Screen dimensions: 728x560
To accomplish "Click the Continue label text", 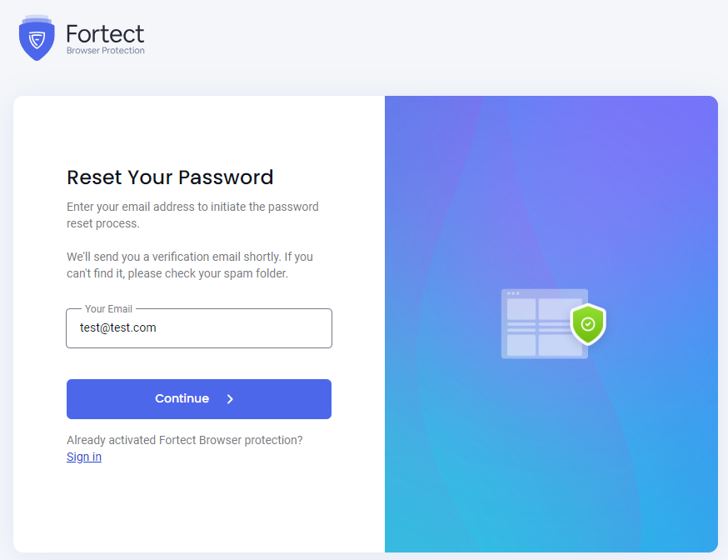I will pos(182,399).
